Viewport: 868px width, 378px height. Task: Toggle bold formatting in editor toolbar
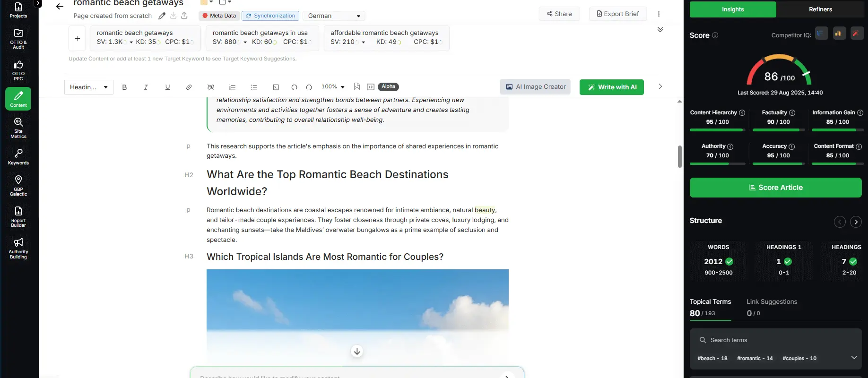point(124,87)
